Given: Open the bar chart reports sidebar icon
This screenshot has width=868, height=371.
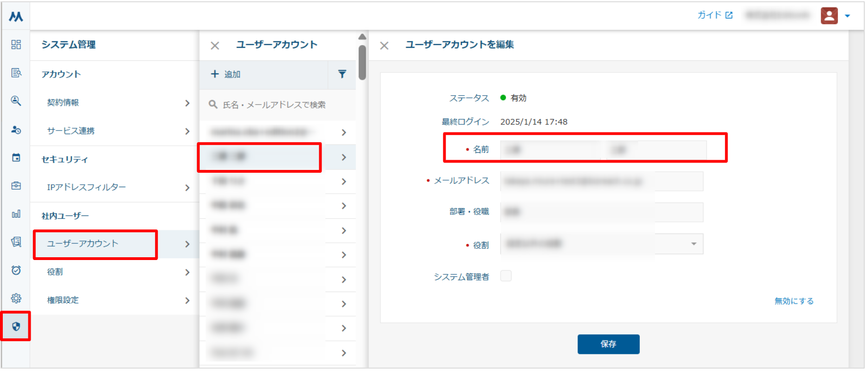Looking at the screenshot, I should tap(16, 214).
